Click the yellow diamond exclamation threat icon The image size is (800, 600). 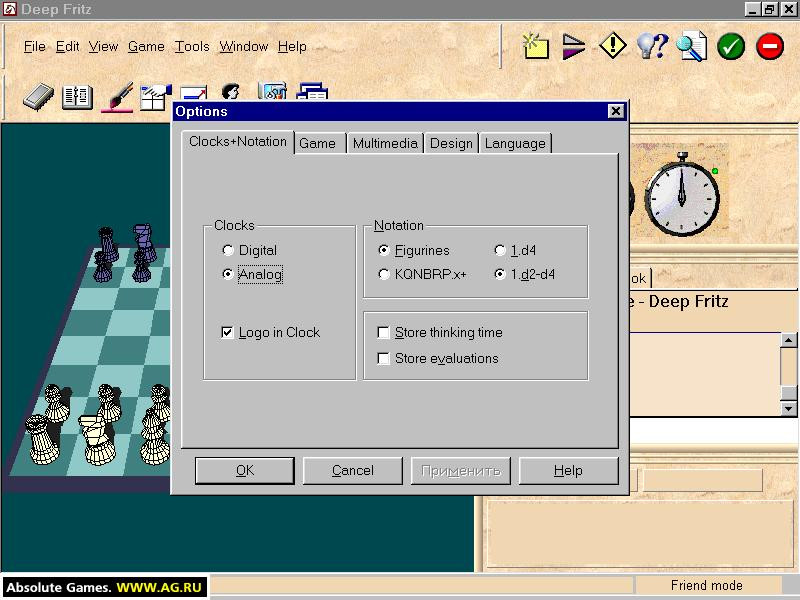click(x=613, y=46)
